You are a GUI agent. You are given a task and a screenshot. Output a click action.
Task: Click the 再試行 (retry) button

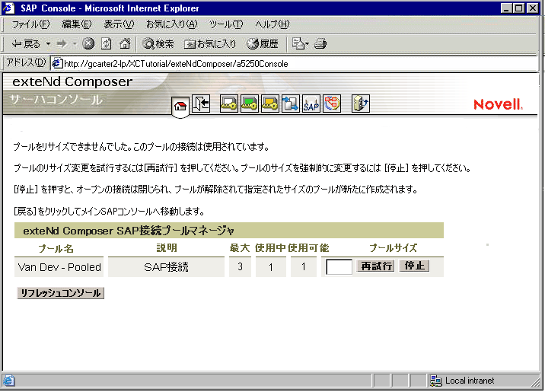(376, 266)
